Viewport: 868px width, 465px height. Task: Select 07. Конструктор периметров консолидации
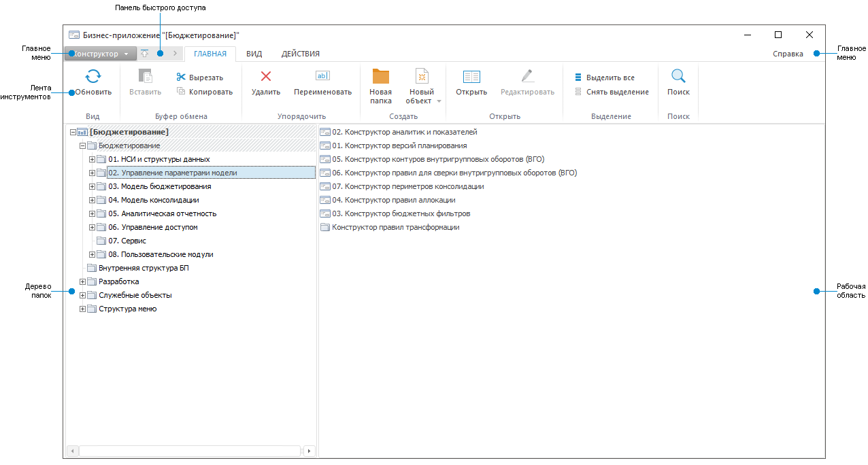(x=408, y=186)
